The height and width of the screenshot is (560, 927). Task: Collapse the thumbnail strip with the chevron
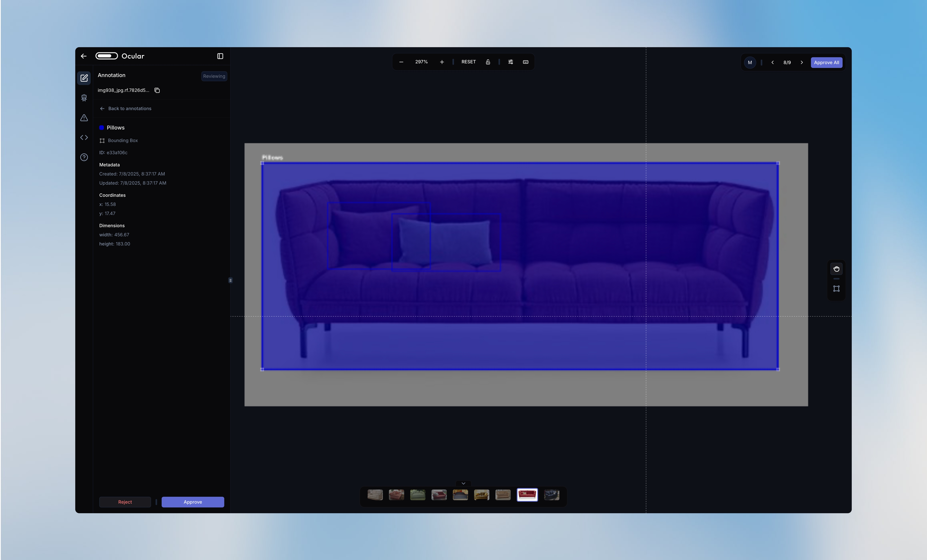click(x=463, y=483)
